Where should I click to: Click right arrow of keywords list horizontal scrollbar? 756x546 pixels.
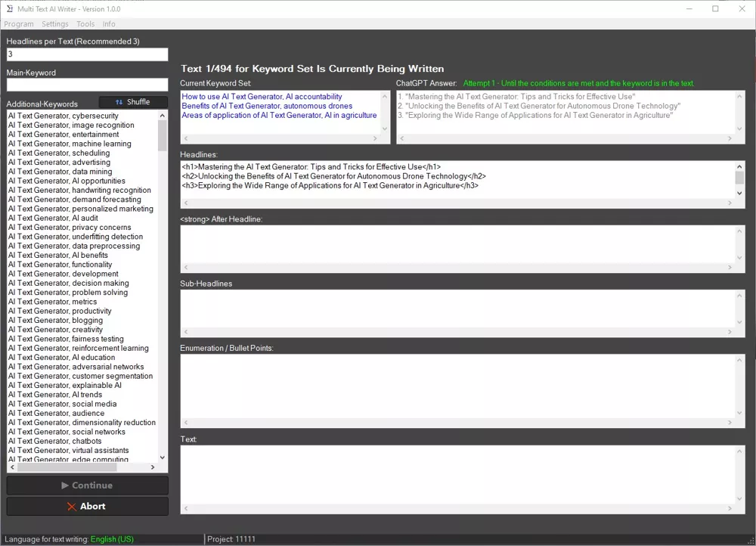click(x=153, y=467)
